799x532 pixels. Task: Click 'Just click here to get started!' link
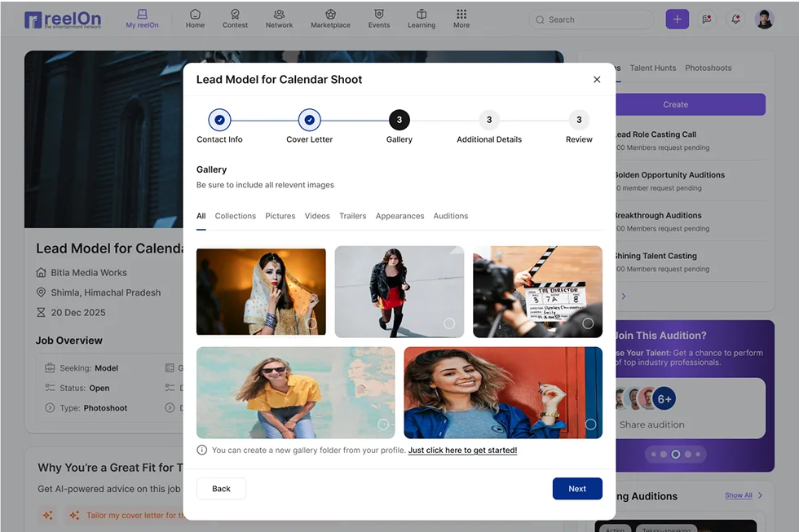click(x=462, y=451)
